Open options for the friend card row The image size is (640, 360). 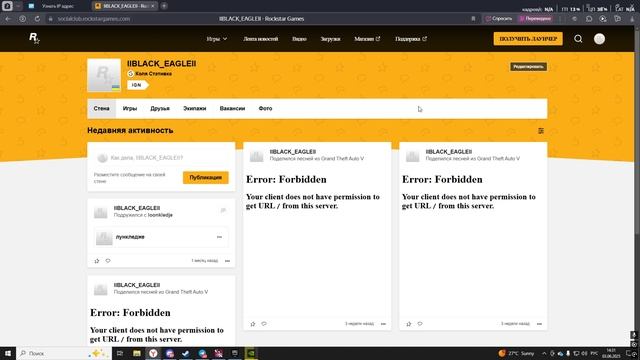220,237
